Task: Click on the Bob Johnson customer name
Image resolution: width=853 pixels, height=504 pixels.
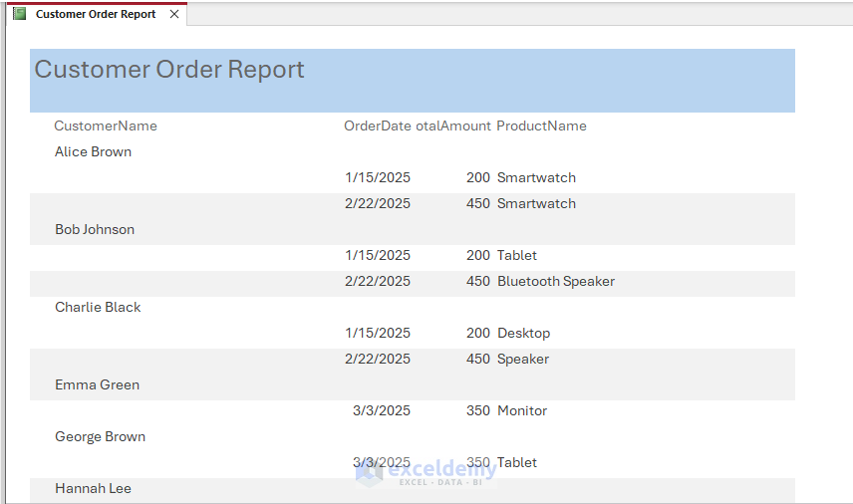Action: pyautogui.click(x=95, y=229)
